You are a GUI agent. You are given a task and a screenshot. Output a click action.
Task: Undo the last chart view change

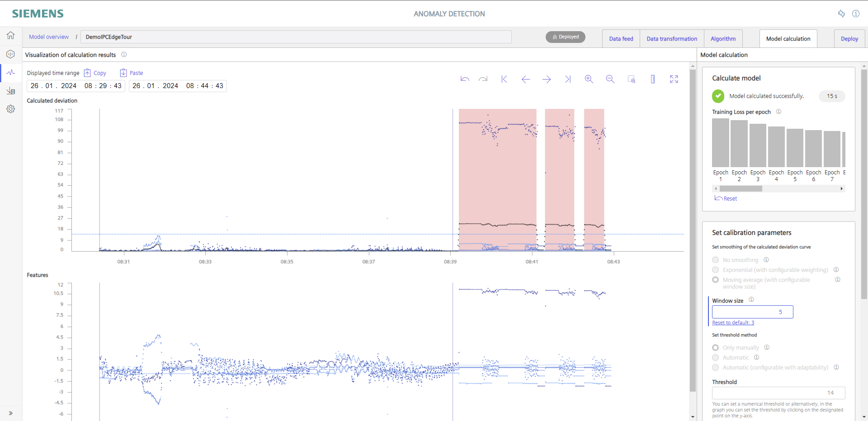coord(465,79)
